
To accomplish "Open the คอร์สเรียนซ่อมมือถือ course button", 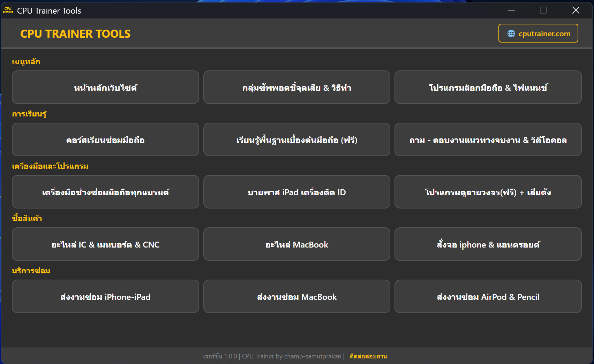I will (105, 139).
